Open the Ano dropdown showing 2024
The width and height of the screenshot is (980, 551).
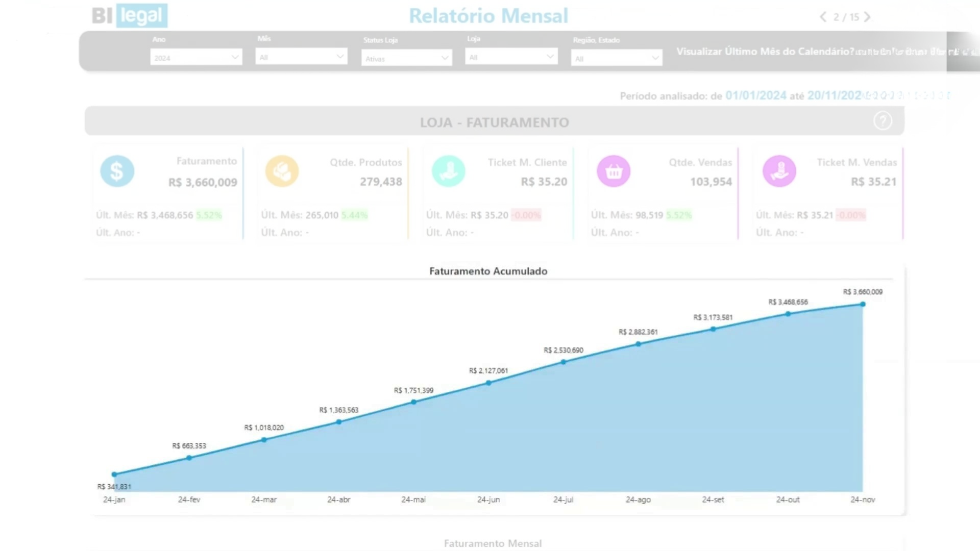pos(196,57)
